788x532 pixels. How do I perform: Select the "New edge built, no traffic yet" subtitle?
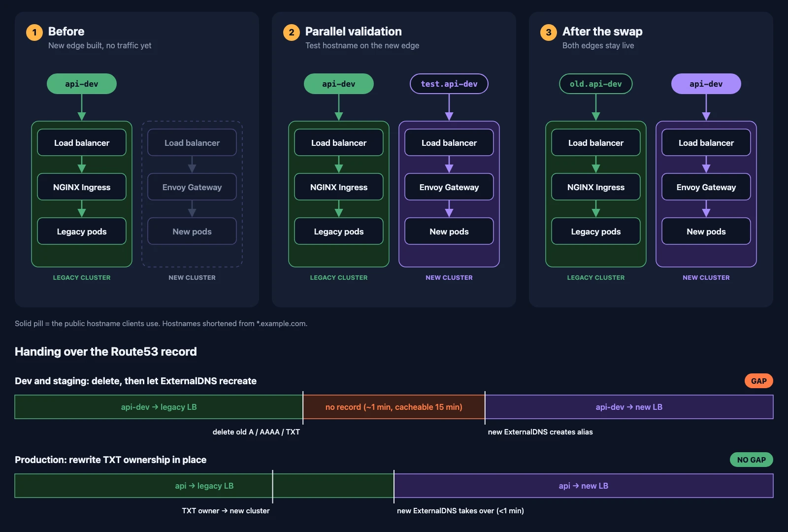click(99, 45)
